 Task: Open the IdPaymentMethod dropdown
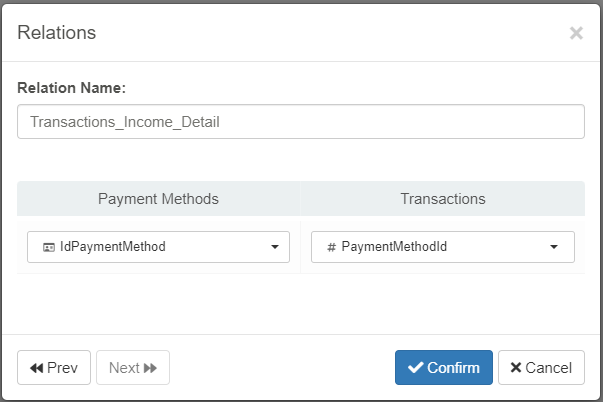point(158,247)
